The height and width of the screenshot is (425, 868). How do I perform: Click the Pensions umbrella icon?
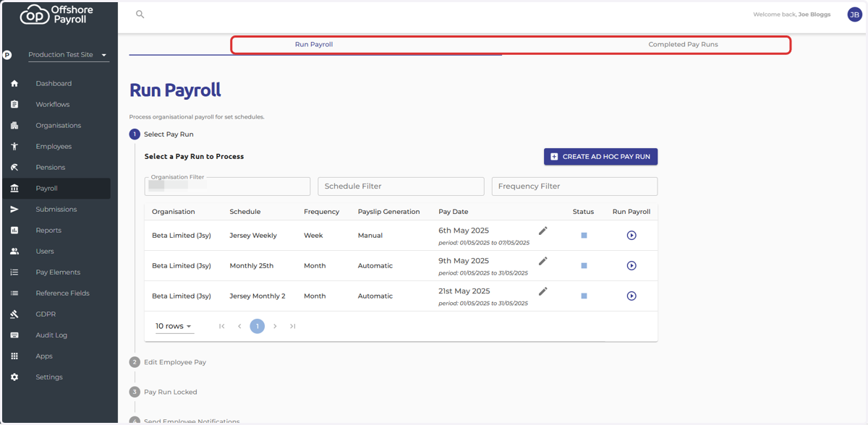point(14,167)
